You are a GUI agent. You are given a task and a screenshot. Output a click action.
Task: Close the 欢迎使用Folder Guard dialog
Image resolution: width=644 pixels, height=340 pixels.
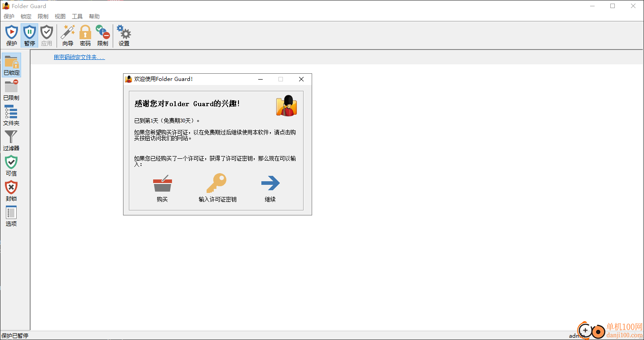coord(301,79)
